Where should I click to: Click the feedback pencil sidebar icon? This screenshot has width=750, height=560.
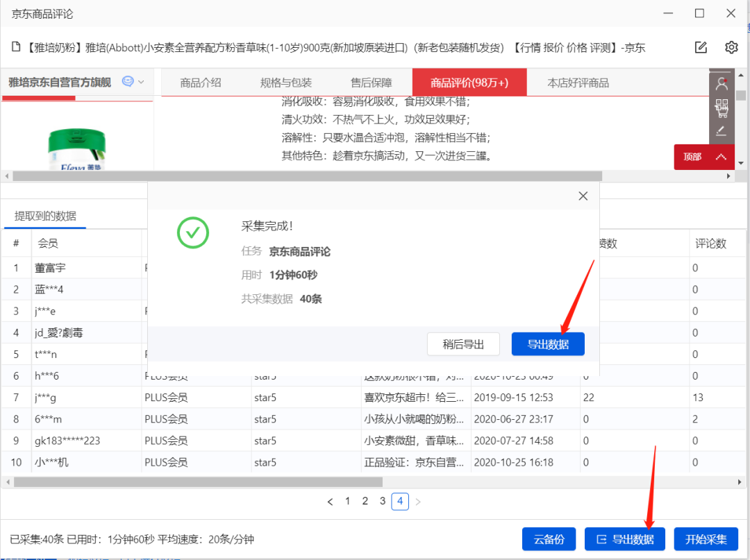722,130
